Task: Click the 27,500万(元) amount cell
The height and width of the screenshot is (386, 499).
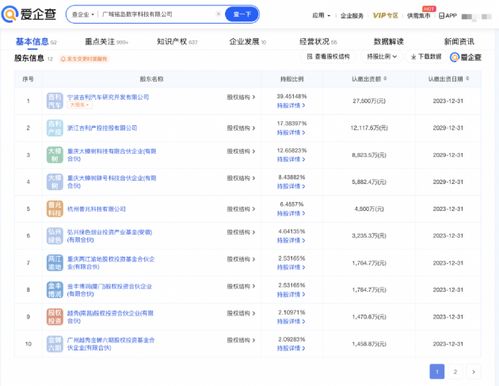Action: click(x=369, y=101)
